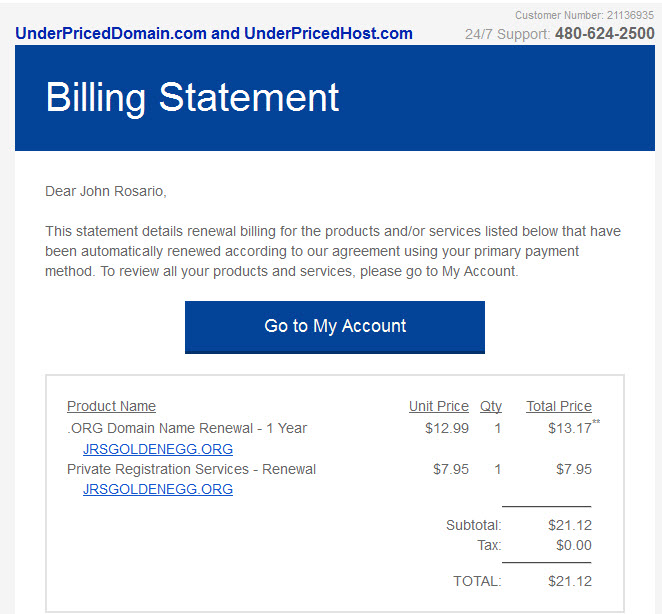Open the JRSGOLDENEGG.ORG link under Private Registration
The width and height of the screenshot is (662, 614).
(x=158, y=489)
